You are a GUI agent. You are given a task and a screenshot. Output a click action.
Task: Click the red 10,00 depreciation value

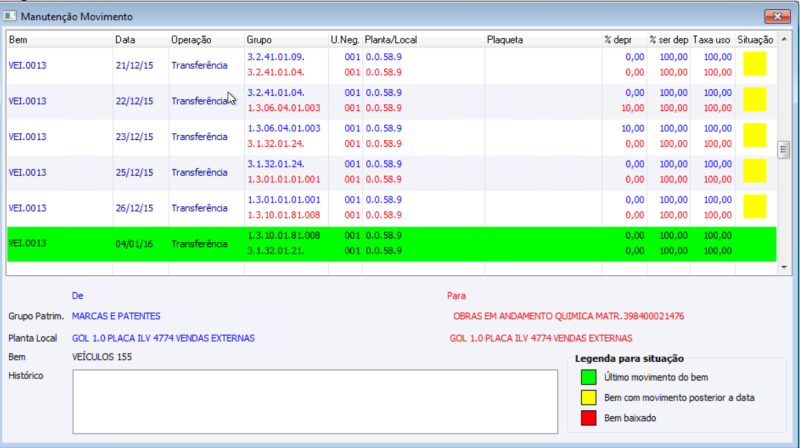tap(633, 108)
